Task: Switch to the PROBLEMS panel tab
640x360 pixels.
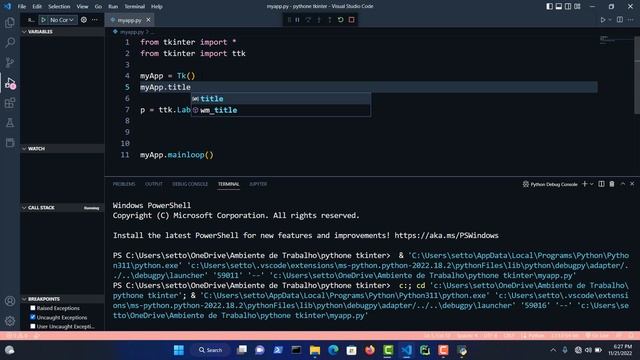Action: pyautogui.click(x=124, y=184)
